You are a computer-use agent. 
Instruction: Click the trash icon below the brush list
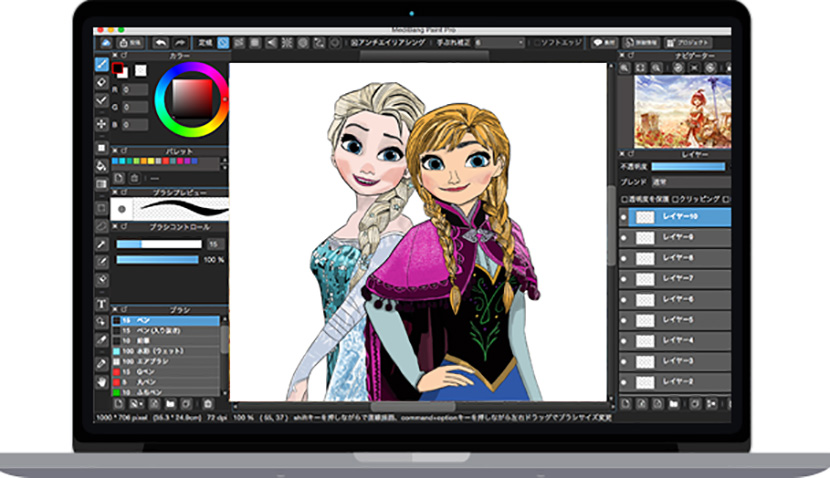coord(208,404)
